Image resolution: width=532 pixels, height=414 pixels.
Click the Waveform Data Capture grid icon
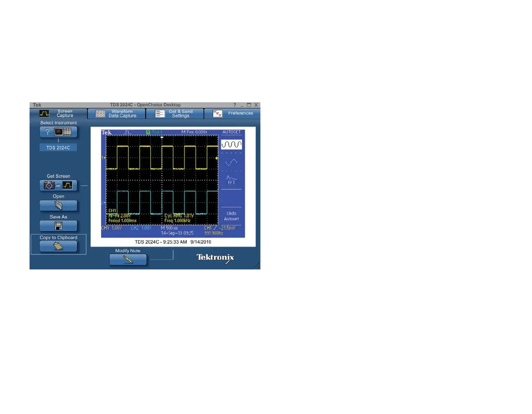coord(100,114)
